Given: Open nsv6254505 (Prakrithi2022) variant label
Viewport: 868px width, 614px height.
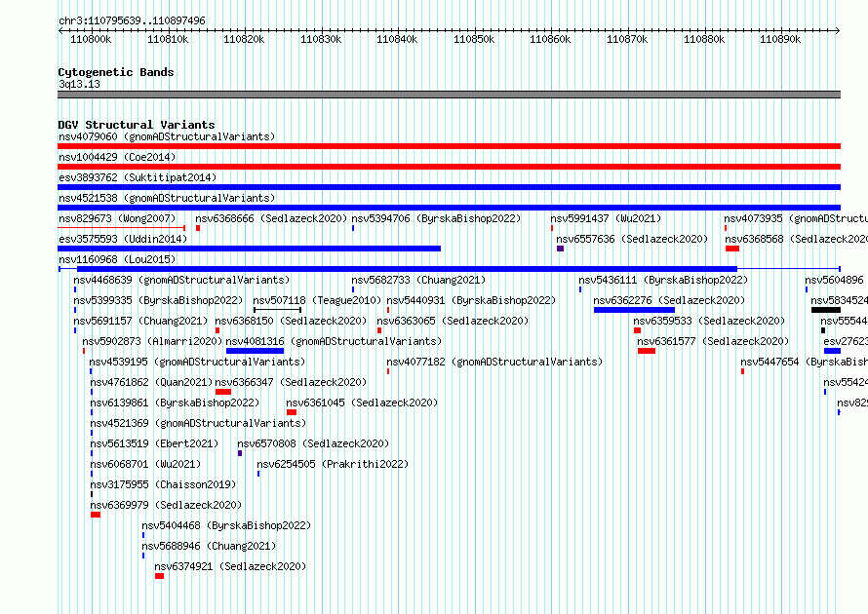Looking at the screenshot, I should pyautogui.click(x=333, y=464).
